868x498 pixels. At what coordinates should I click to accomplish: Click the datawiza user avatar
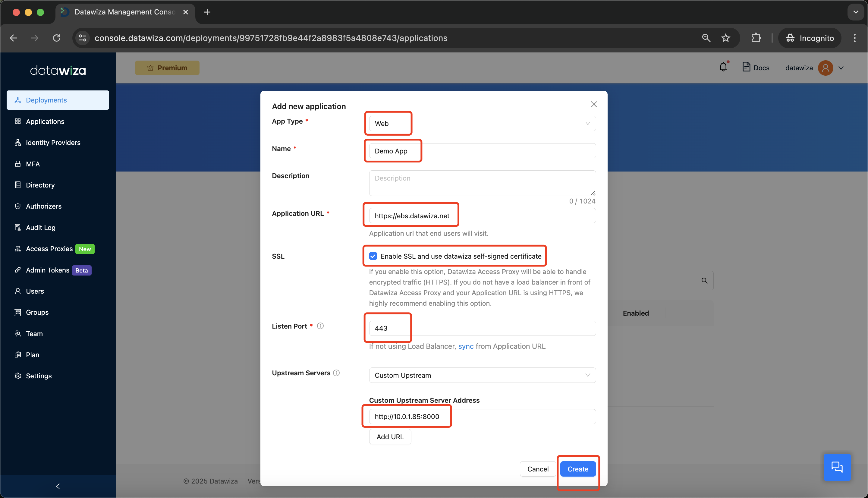point(825,68)
